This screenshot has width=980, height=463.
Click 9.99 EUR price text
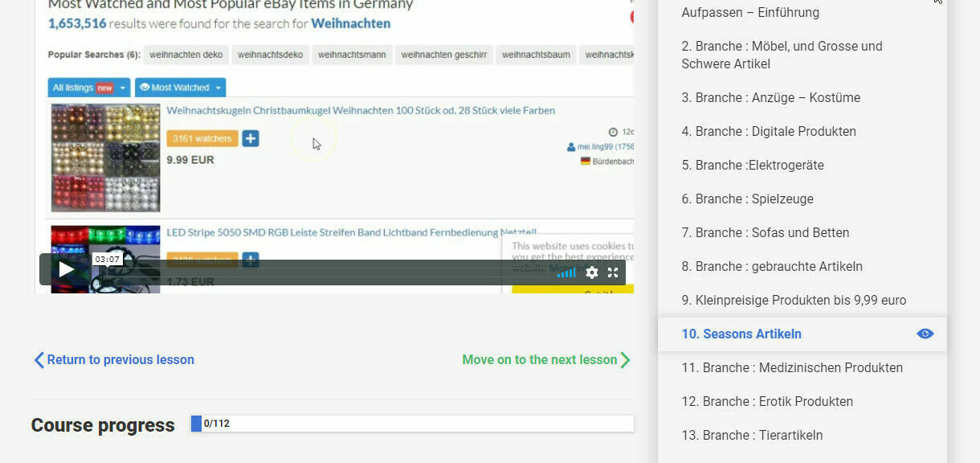190,160
